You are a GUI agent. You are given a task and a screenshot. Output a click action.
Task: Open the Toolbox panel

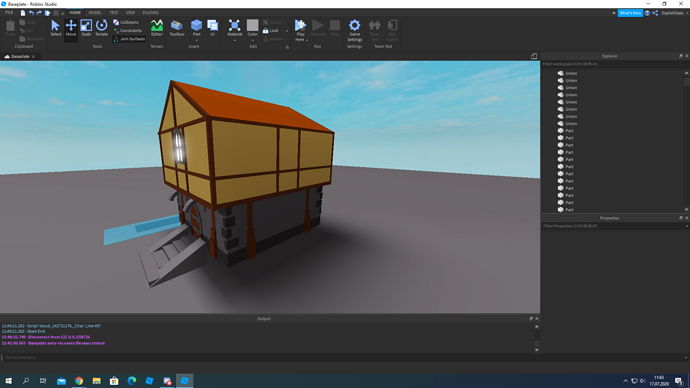coord(177,28)
